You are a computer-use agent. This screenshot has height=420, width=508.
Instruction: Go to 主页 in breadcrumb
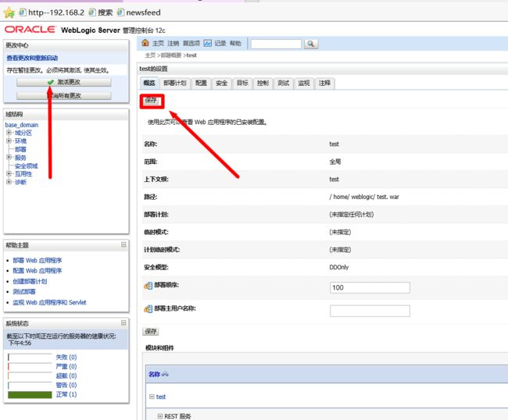coord(150,55)
